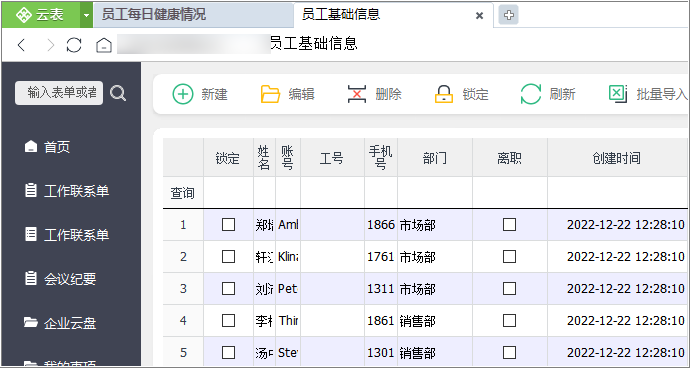Focus the 创建时间 query filter cell

click(616, 192)
